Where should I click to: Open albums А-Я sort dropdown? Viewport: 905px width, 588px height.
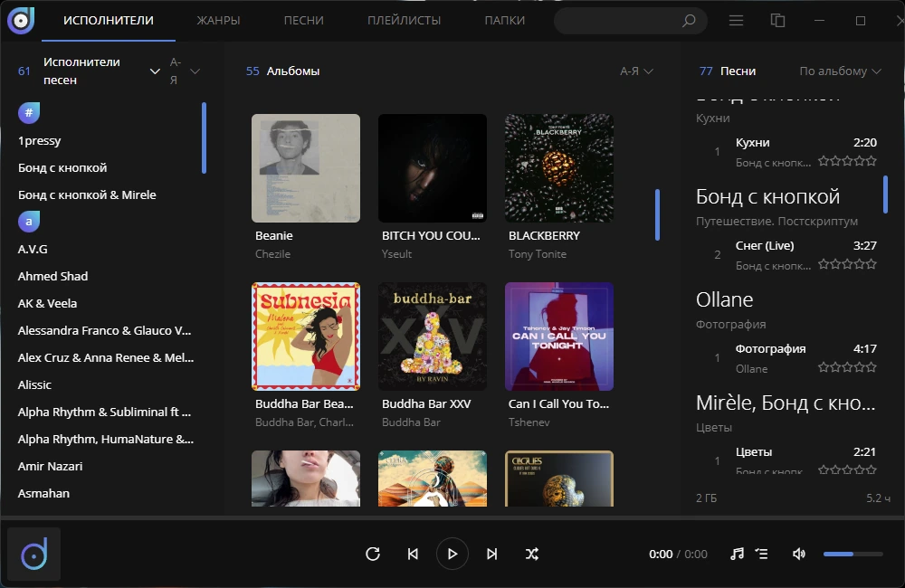point(636,71)
